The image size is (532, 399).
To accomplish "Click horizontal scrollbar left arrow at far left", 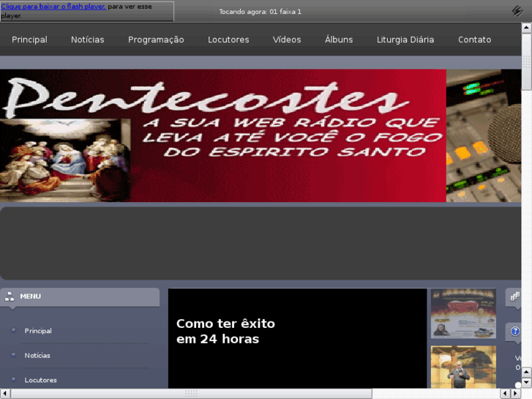I will pos(5,394).
